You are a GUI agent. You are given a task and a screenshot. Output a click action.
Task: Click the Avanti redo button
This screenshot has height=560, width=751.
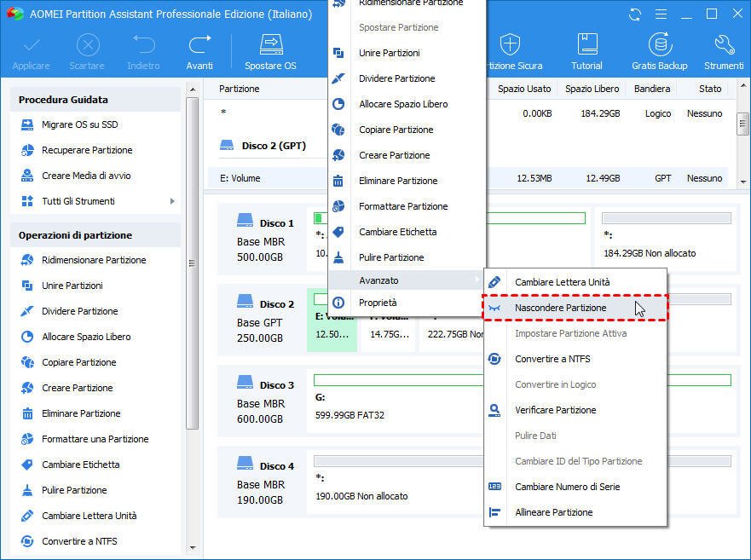click(199, 52)
